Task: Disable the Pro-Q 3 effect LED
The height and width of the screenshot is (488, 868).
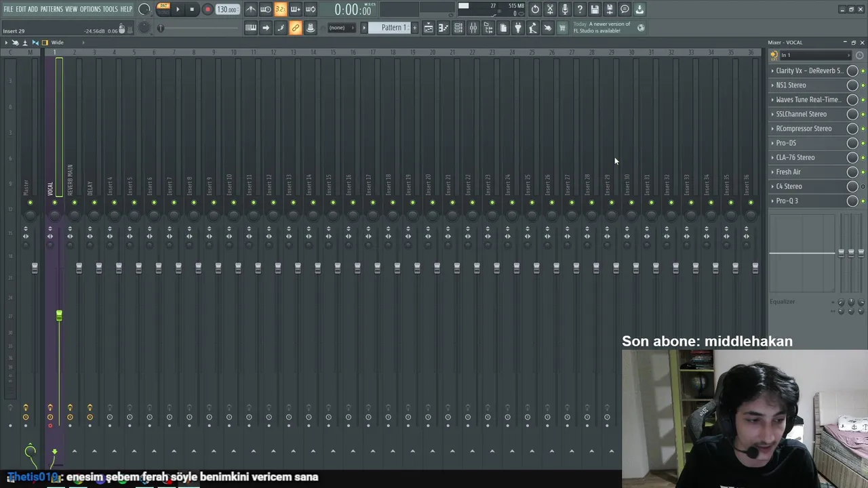Action: (x=863, y=201)
